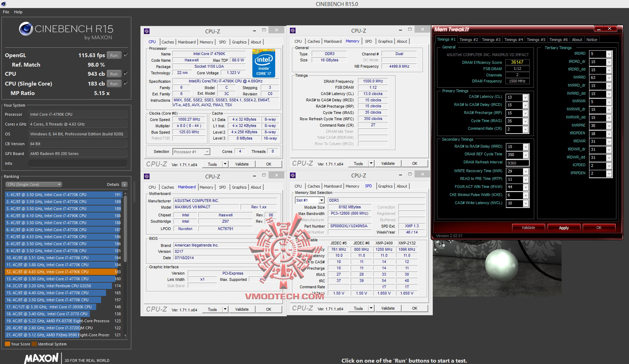
Task: Open the Tools dropdown arrow in the SPD tab window
Action: pos(371,308)
